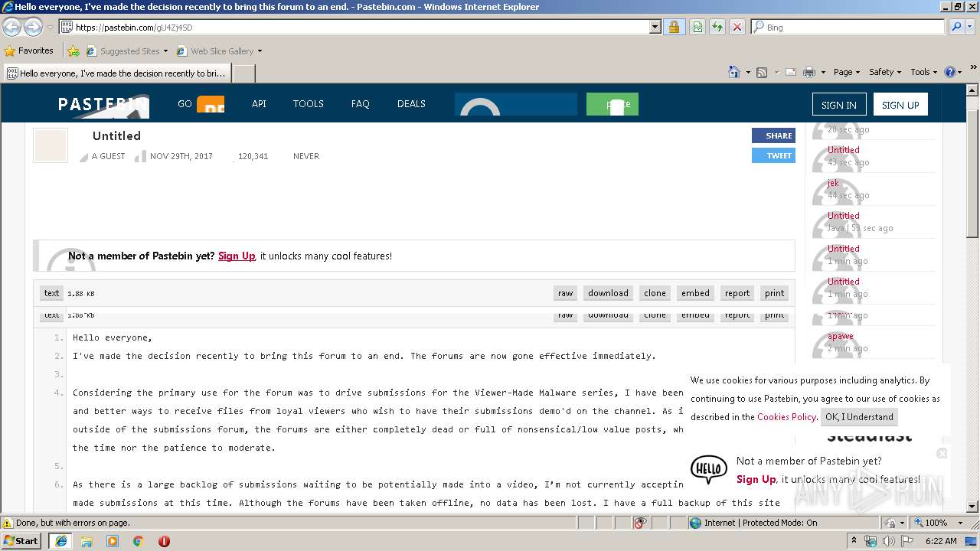Click the Pastebin logo
The image size is (980, 551).
pos(103,105)
